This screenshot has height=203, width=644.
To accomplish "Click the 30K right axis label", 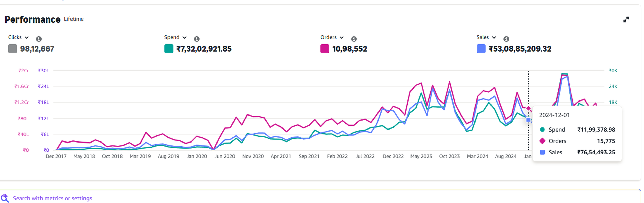I will pos(613,71).
